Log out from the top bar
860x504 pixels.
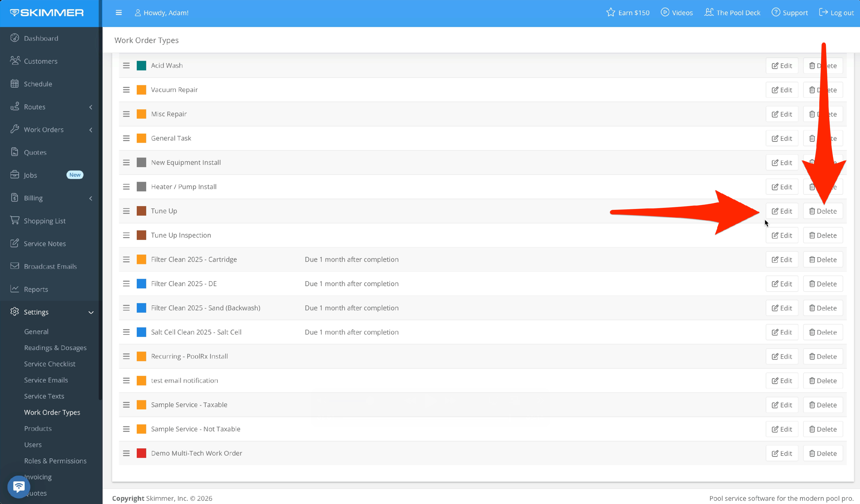(836, 13)
